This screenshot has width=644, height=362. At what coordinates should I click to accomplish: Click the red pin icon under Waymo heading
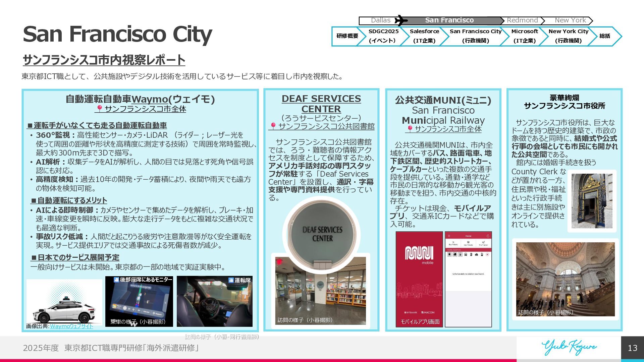point(99,109)
